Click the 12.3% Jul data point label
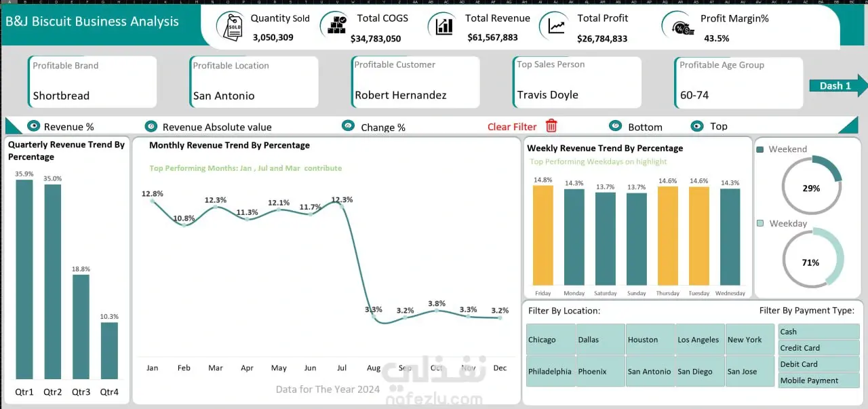868x409 pixels. pyautogui.click(x=342, y=199)
